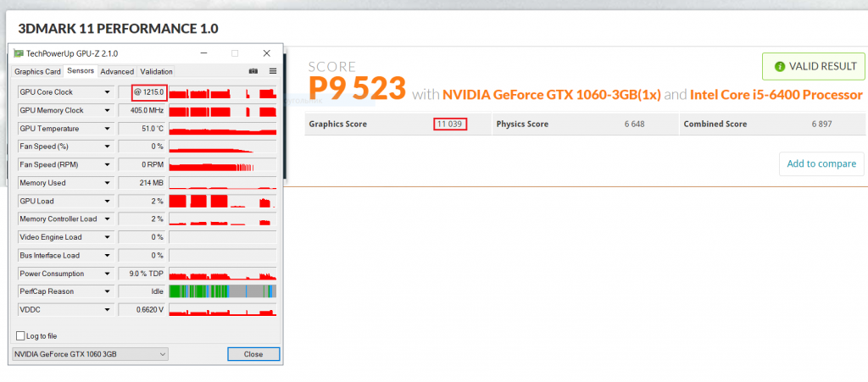Open the Power Consumption dropdown arrow

pos(107,274)
